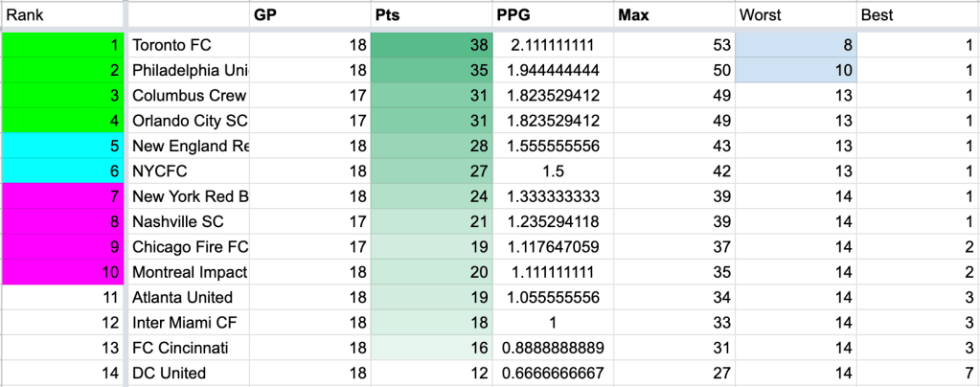Select the PPG value 1.944444444

553,71
